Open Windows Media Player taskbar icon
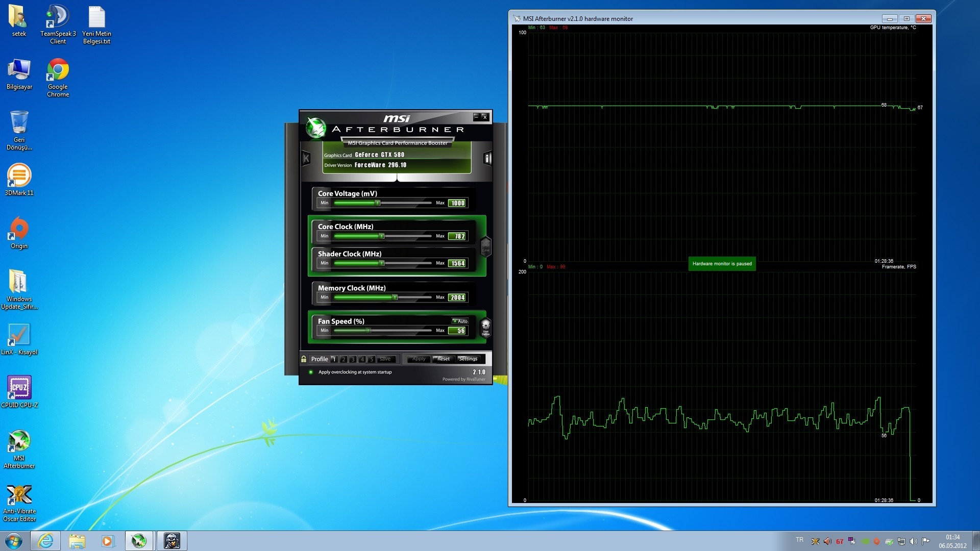980x551 pixels. tap(107, 541)
